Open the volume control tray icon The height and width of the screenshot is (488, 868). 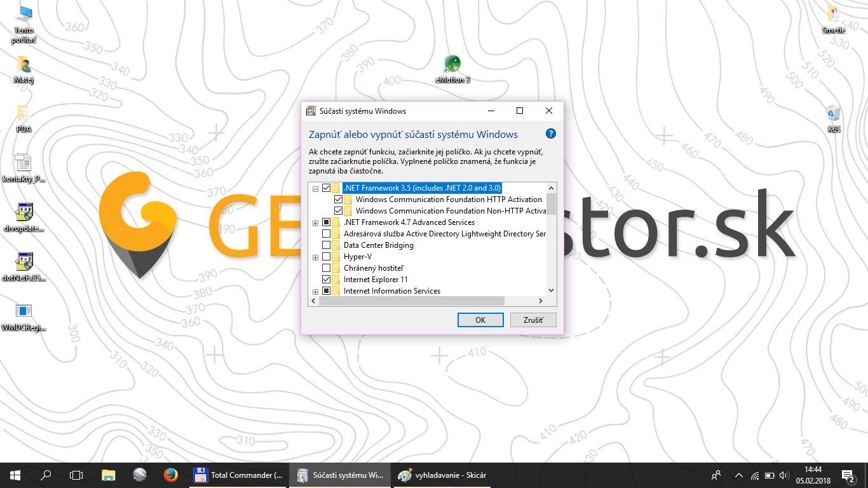tap(783, 475)
